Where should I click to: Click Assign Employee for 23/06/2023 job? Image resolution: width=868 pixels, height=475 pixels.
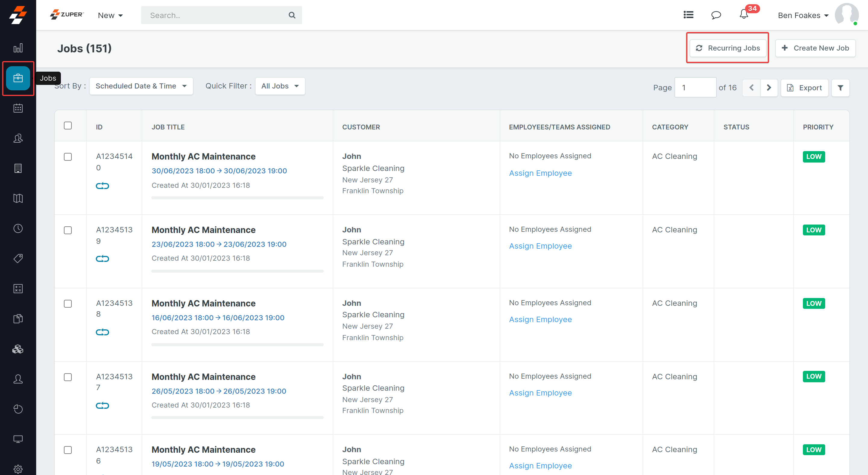(x=540, y=246)
